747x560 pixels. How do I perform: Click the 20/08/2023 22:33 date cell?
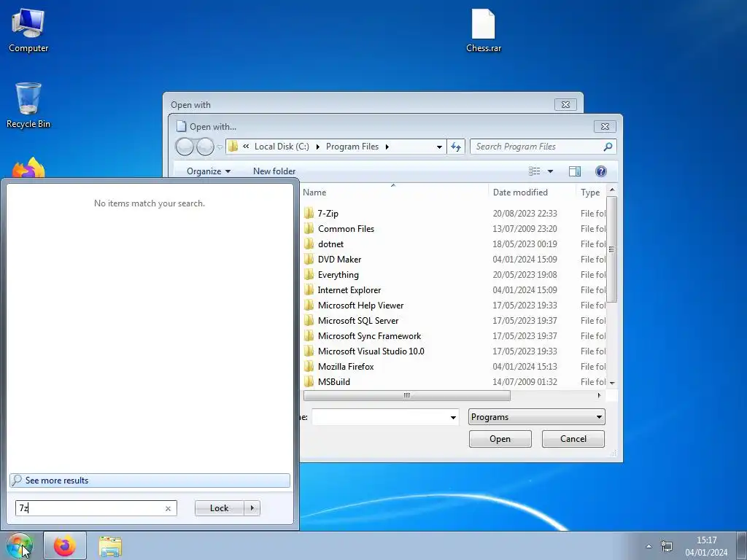(525, 214)
